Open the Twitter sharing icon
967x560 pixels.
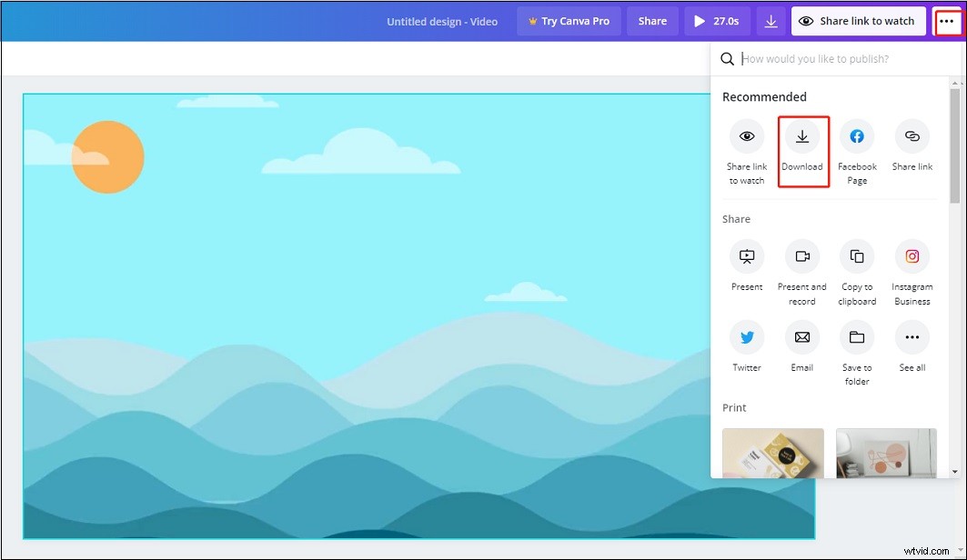[746, 337]
